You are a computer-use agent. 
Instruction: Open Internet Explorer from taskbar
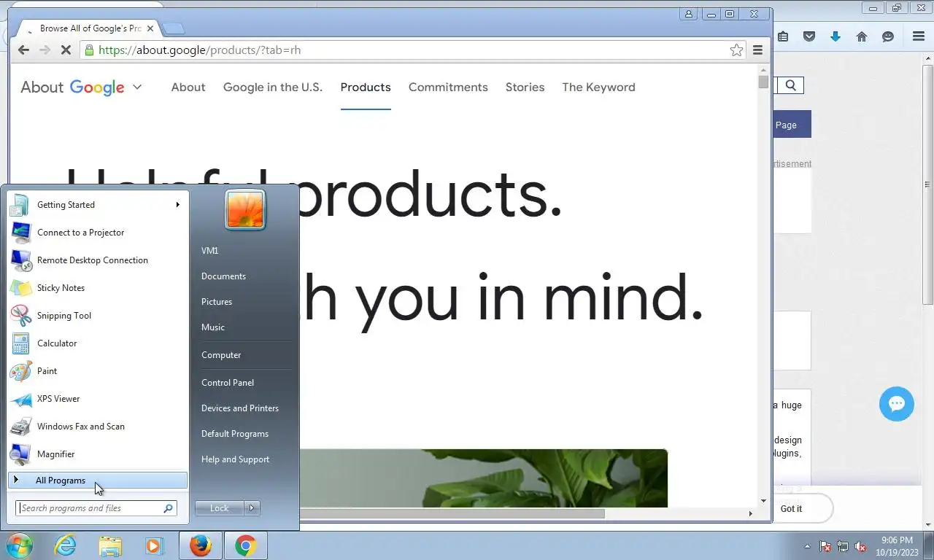pyautogui.click(x=65, y=545)
